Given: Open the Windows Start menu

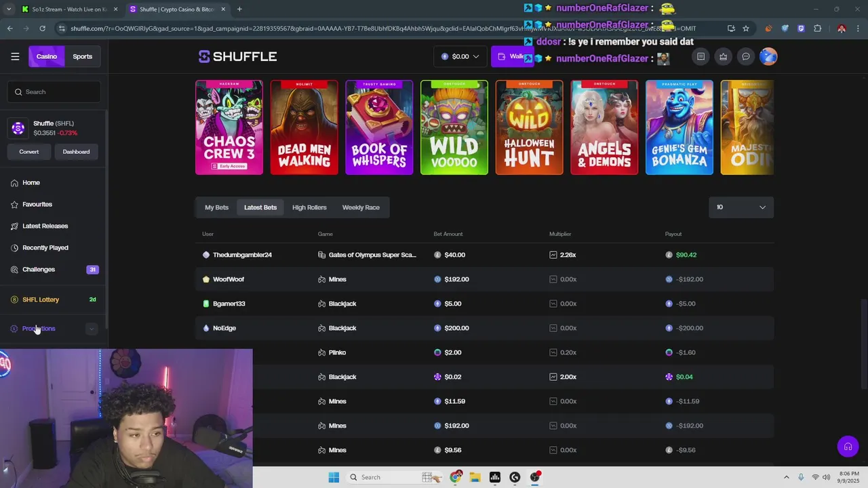Looking at the screenshot, I should click(x=334, y=477).
